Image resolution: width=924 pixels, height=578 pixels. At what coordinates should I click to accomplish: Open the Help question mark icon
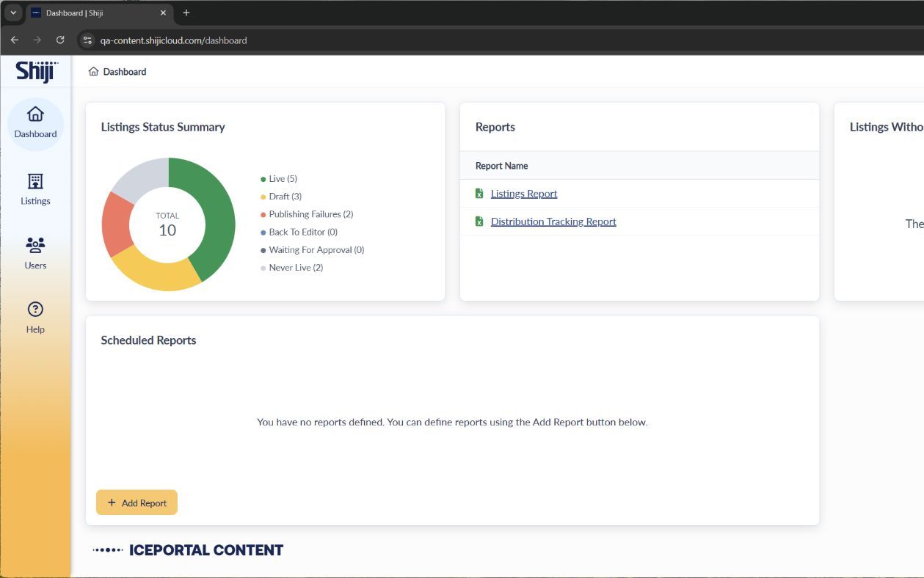35,310
